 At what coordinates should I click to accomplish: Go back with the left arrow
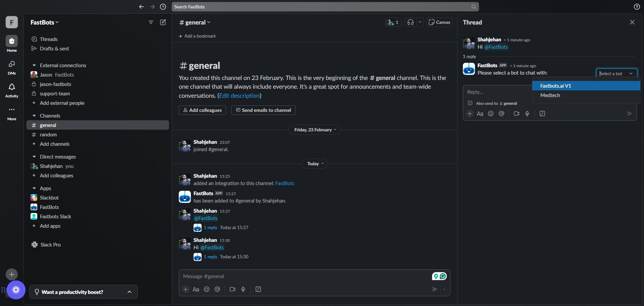point(142,7)
